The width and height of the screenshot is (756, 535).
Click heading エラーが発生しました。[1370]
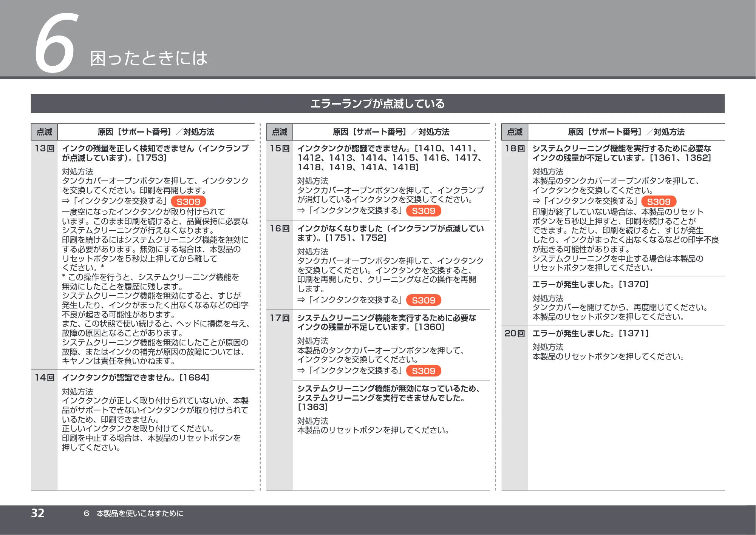591,284
